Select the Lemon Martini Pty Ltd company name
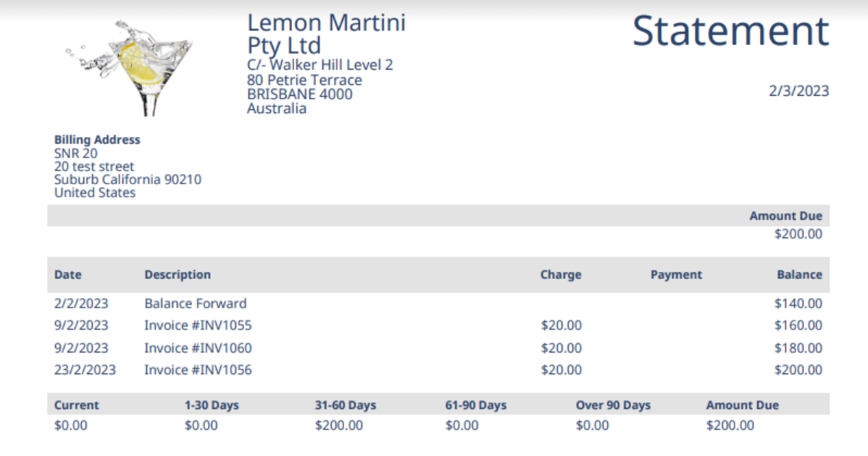The image size is (868, 456). (x=326, y=33)
